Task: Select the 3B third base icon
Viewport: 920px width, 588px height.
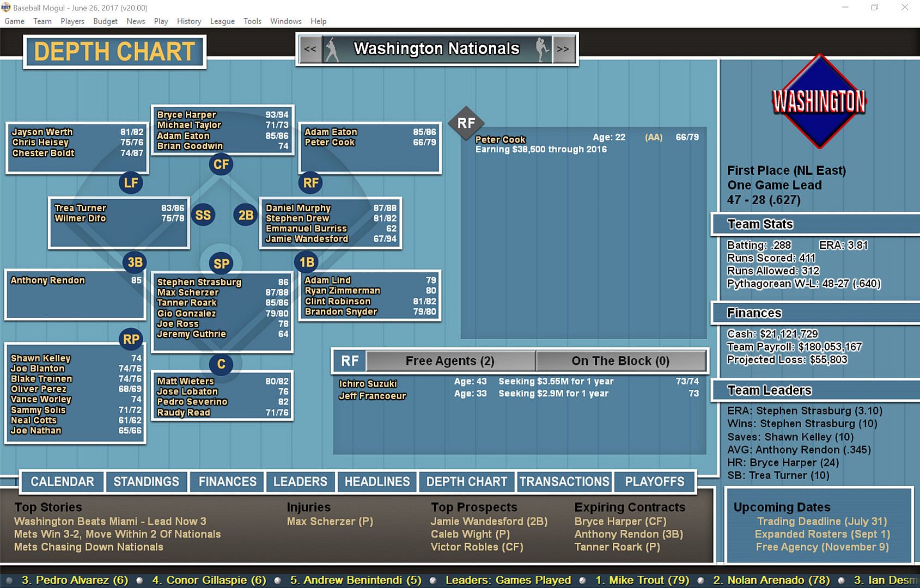Action: pos(135,262)
